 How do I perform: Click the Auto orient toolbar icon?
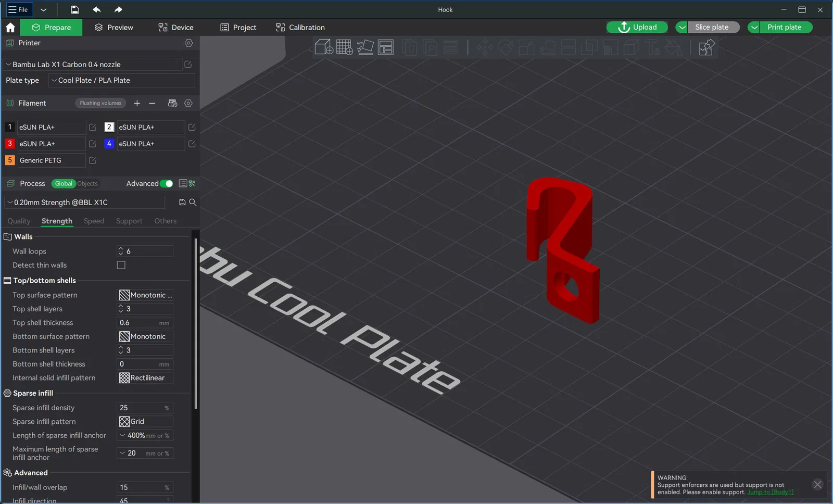pos(365,47)
